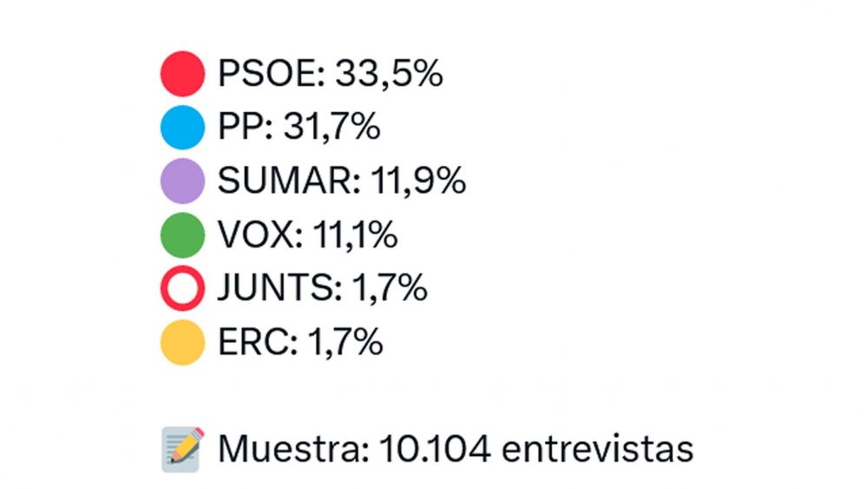Click the 11,9% percentage value
Image resolution: width=868 pixels, height=489 pixels.
tap(418, 181)
